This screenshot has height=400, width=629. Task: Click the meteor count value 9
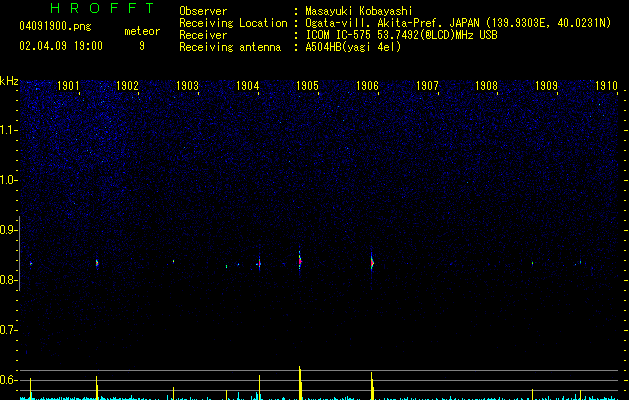(142, 46)
